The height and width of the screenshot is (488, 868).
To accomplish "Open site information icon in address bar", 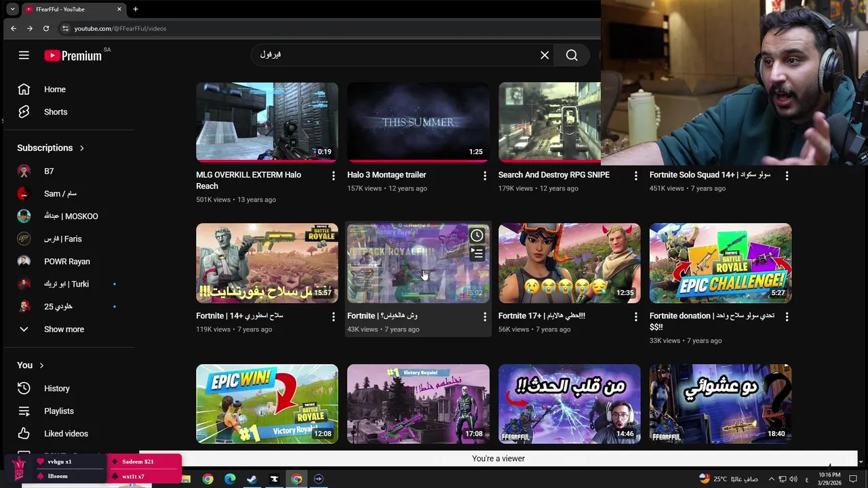I will [65, 28].
